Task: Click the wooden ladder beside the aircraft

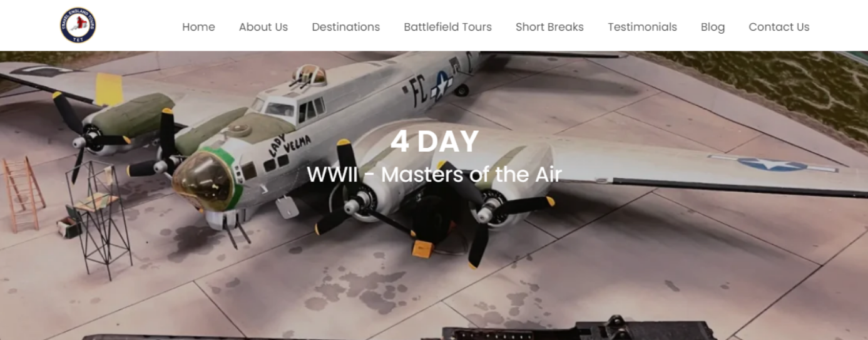Action: (x=24, y=194)
